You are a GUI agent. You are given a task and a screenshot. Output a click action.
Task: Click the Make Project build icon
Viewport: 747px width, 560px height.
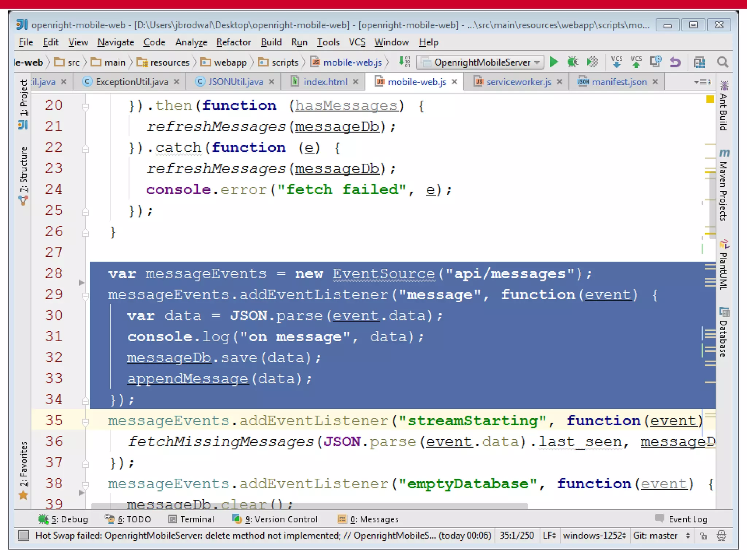(404, 62)
